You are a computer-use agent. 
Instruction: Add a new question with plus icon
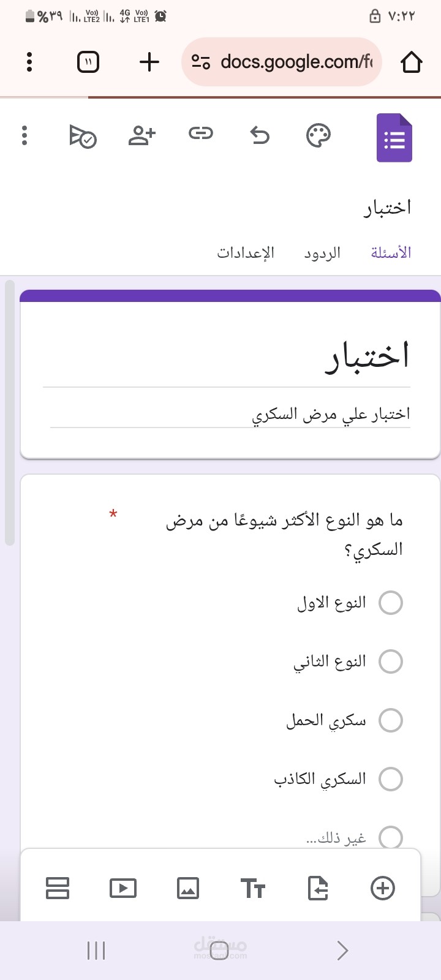pyautogui.click(x=383, y=888)
